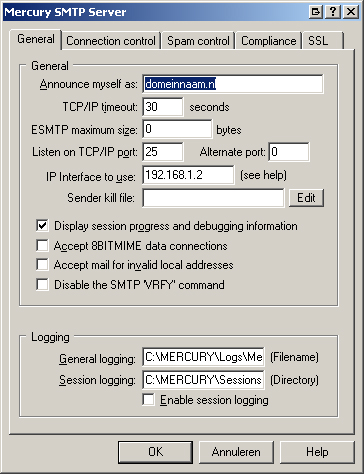Open the Connection control tab
This screenshot has width=364, height=474.
coord(111,41)
